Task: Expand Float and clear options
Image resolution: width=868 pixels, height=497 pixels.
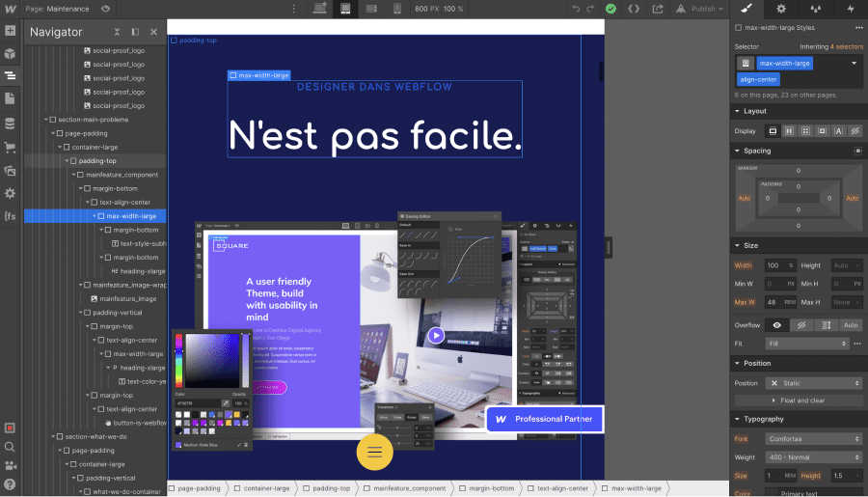Action: (799, 400)
